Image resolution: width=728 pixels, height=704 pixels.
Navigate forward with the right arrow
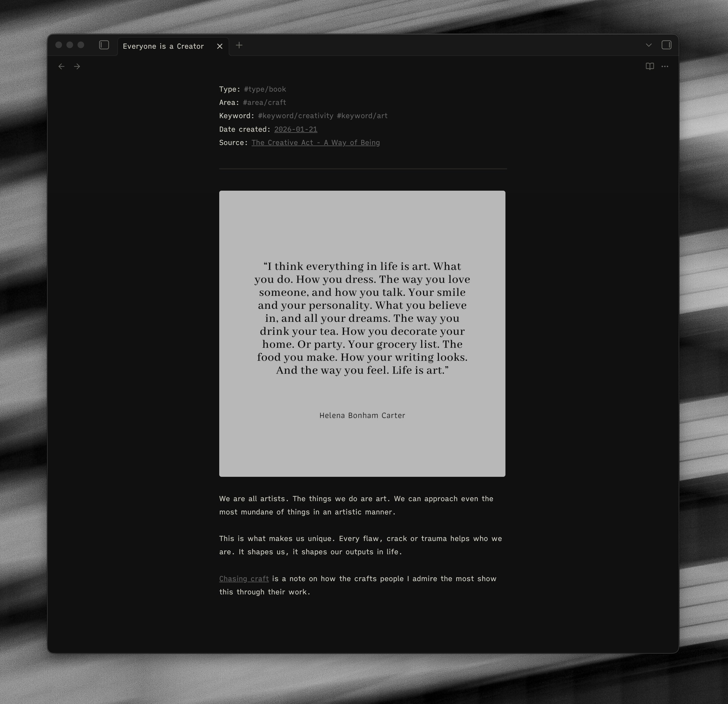click(77, 66)
